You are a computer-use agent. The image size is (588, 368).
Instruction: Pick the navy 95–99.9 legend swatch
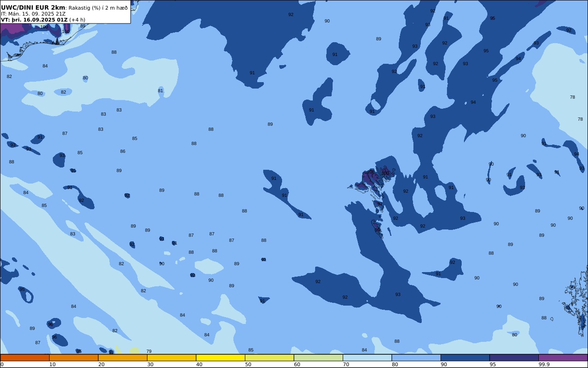pyautogui.click(x=514, y=357)
